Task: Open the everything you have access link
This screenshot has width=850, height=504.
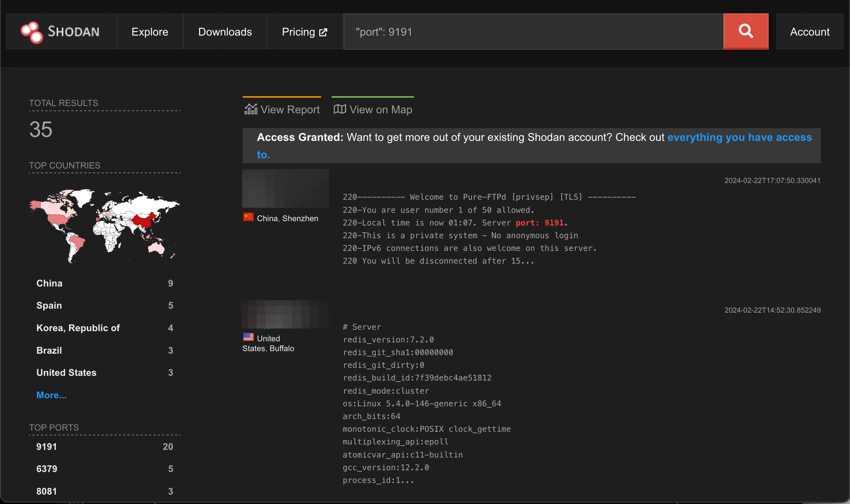Action: (x=739, y=137)
